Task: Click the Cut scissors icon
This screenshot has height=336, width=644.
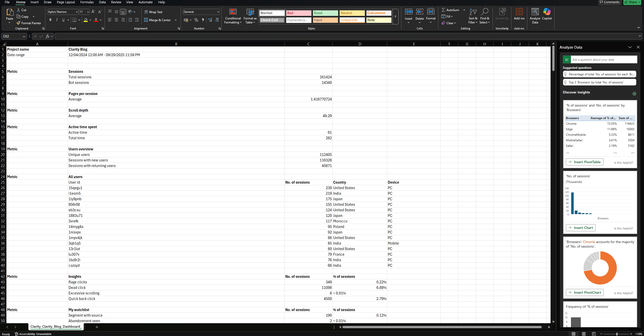Action: click(x=18, y=10)
